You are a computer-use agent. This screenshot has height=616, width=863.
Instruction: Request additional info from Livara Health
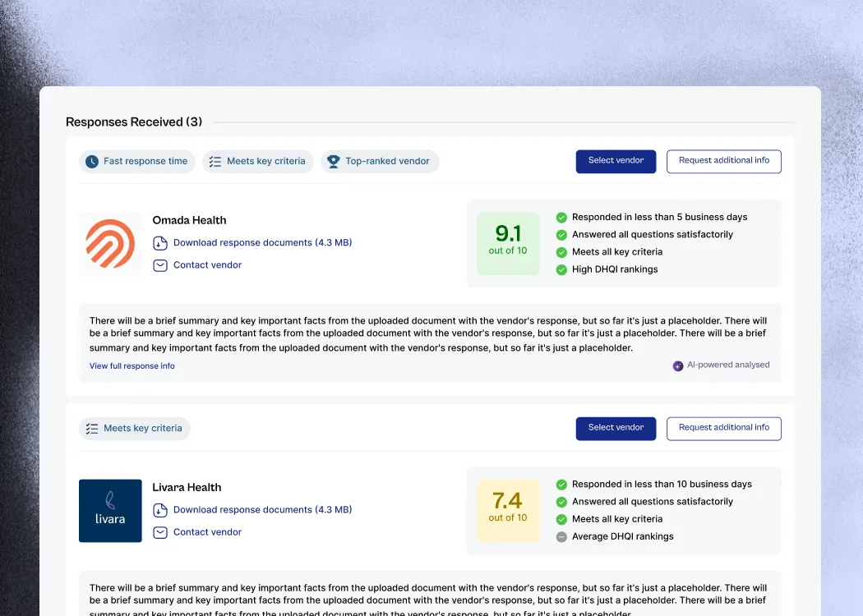[724, 429]
